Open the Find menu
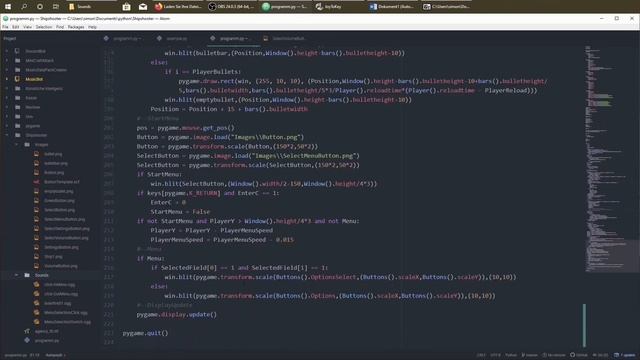This screenshot has width=640, height=360. pos(60,27)
